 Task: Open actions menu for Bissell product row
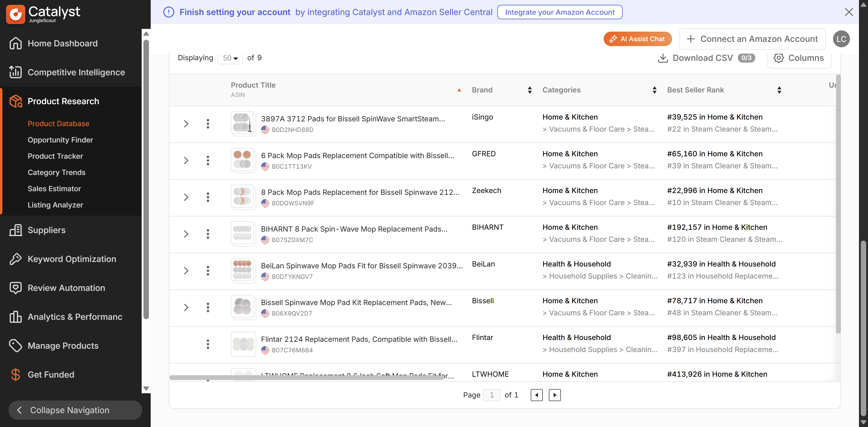208,307
